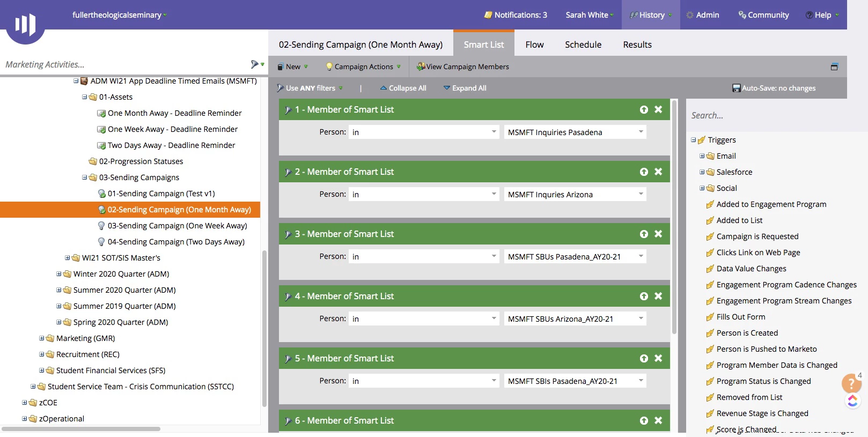
Task: Remove filter 5 with X icon
Action: click(658, 358)
